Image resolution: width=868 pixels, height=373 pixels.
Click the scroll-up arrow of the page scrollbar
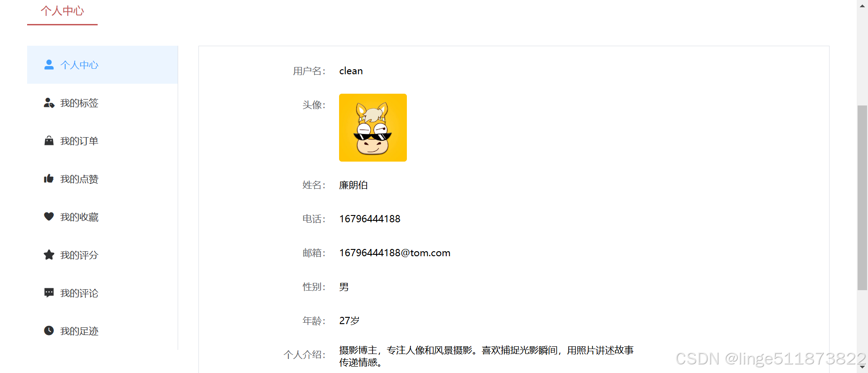pyautogui.click(x=863, y=5)
